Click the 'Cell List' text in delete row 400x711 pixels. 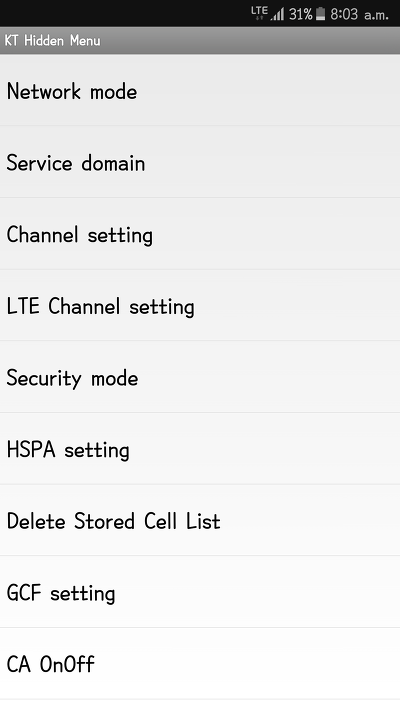[182, 521]
